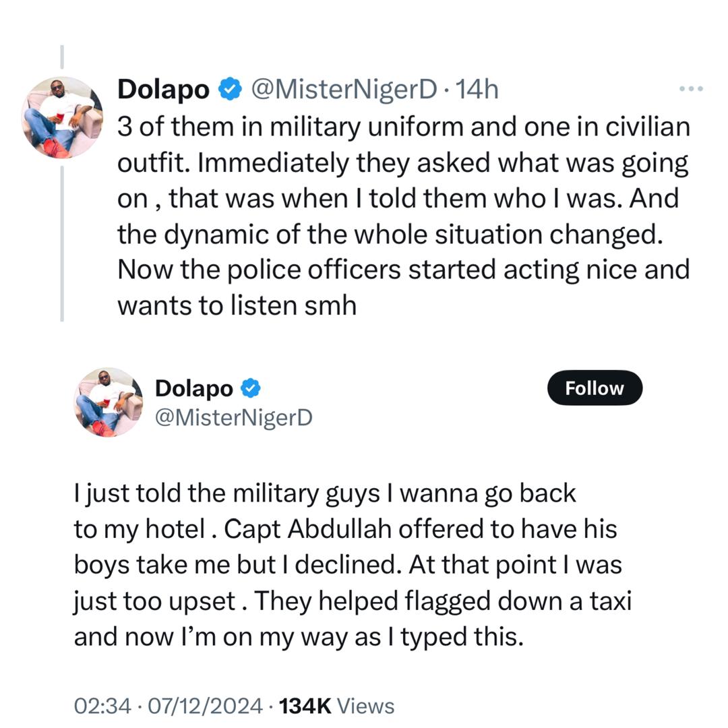Click the 02:34 time on the main tweet
The height and width of the screenshot is (728, 728).
(x=101, y=706)
